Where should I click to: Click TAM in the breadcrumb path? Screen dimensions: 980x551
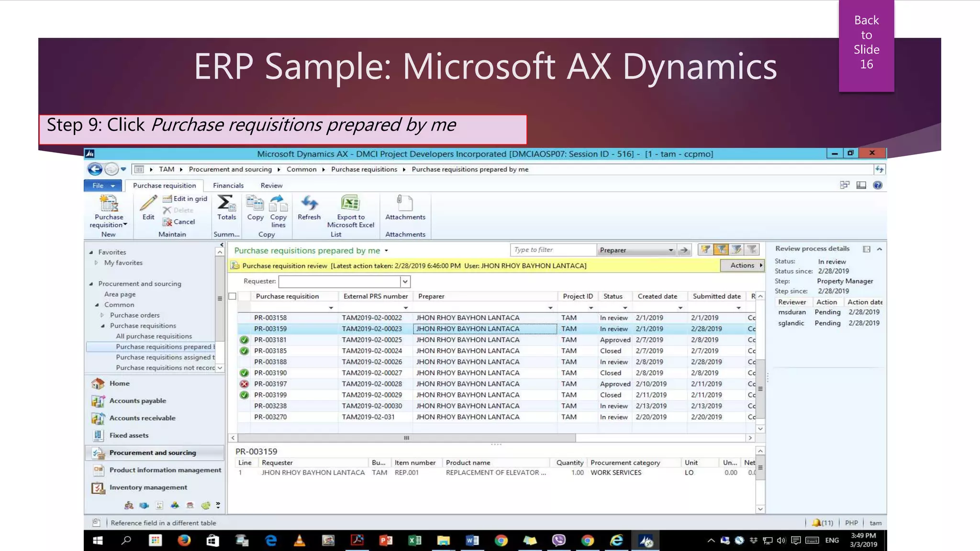coord(167,169)
